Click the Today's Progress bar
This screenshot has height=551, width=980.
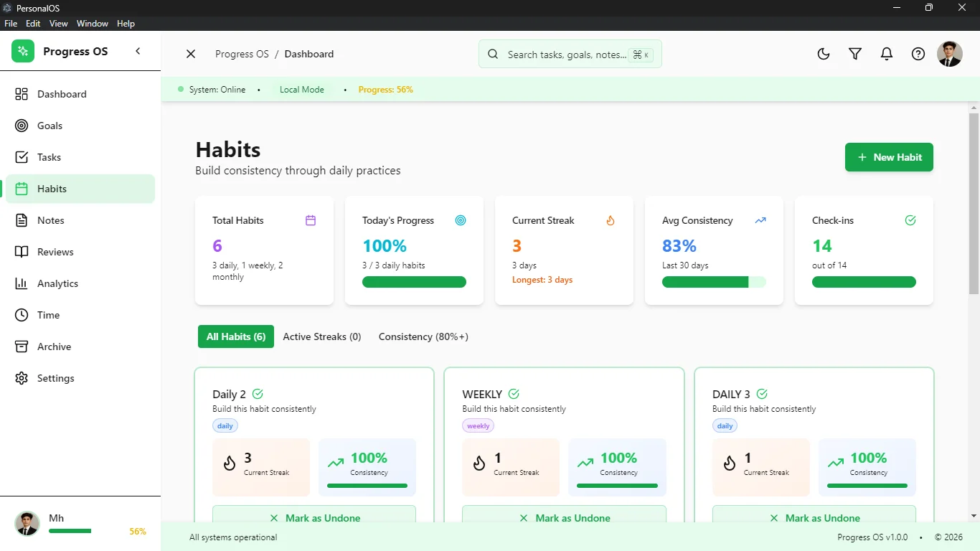414,282
